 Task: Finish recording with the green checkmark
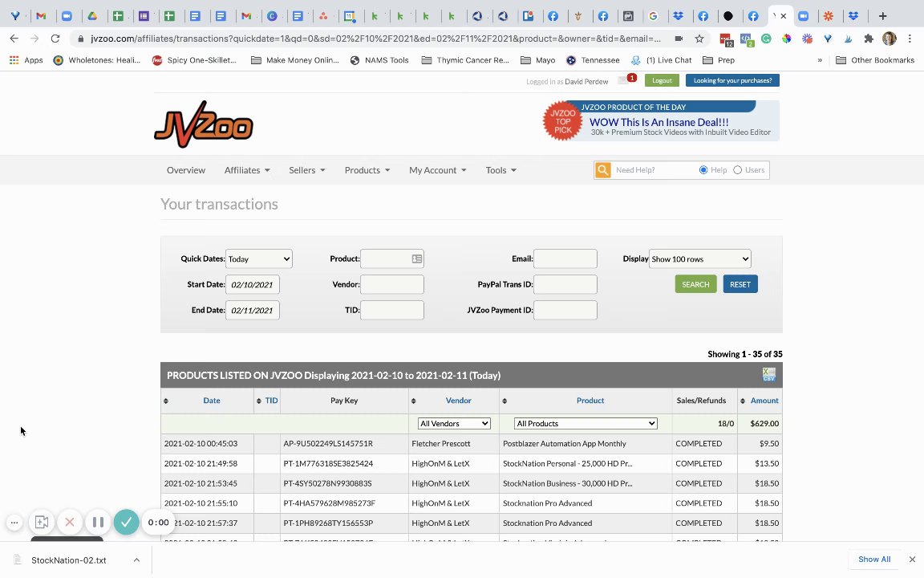(126, 522)
